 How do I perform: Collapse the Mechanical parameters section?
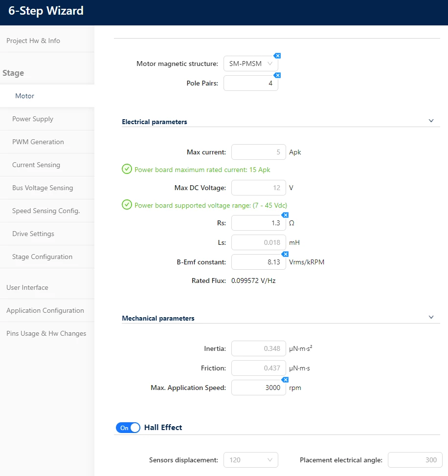click(x=431, y=317)
